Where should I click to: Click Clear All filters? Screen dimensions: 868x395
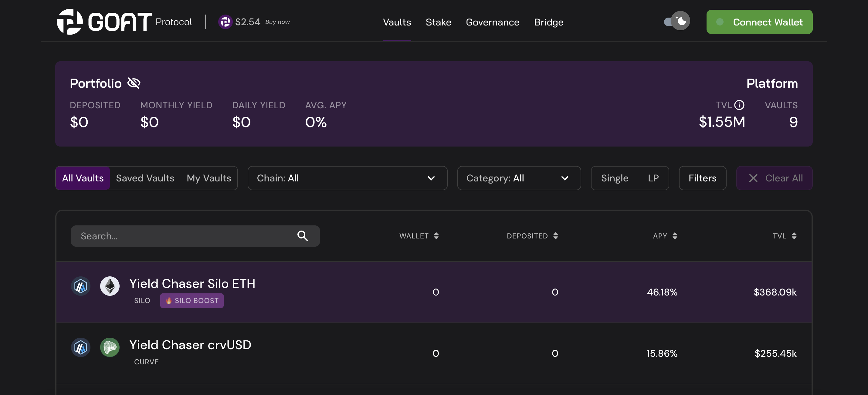coord(774,178)
